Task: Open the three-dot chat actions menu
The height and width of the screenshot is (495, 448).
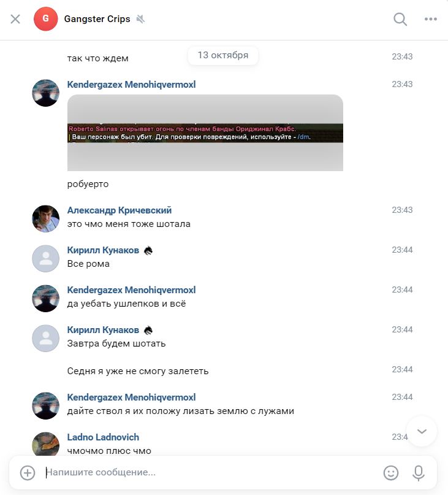Action: [x=431, y=19]
